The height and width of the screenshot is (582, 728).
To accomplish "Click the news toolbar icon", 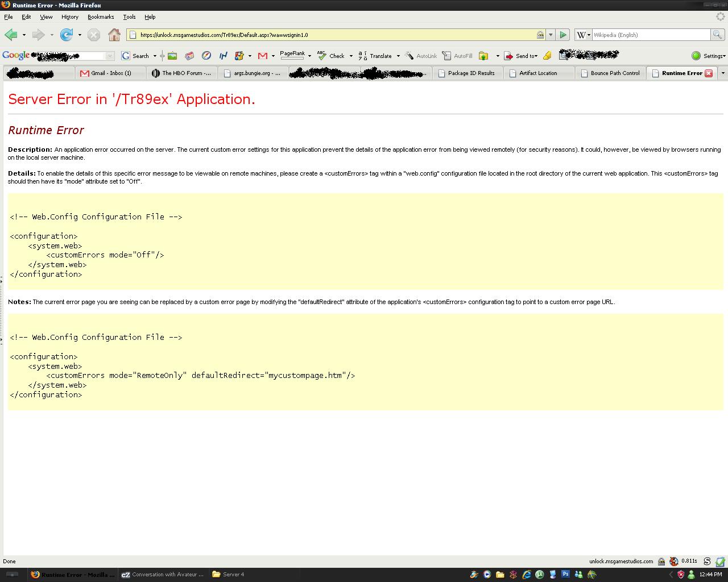I will point(189,56).
